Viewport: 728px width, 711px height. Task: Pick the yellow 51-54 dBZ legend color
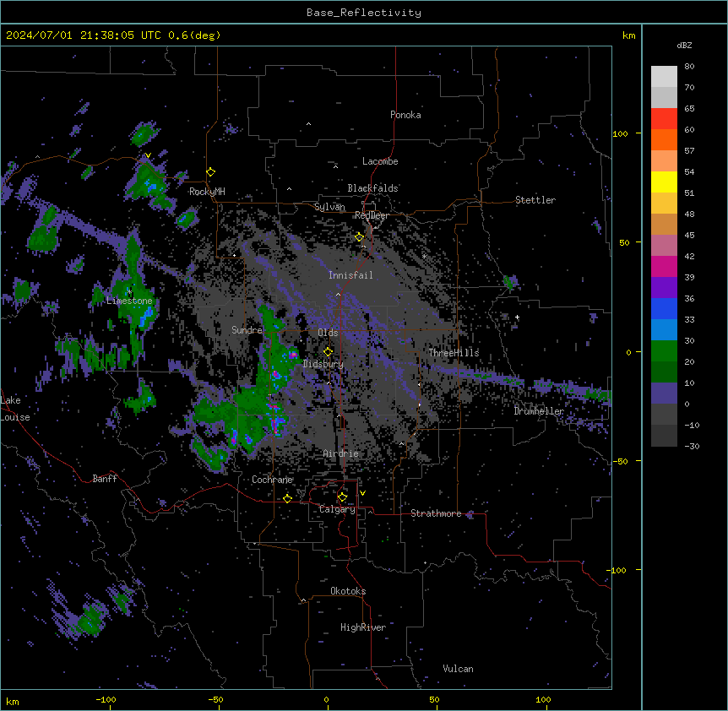664,182
